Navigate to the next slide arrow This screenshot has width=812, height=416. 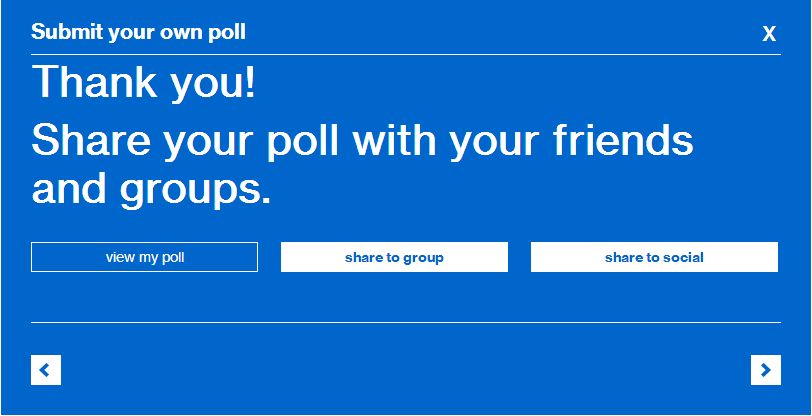click(765, 370)
